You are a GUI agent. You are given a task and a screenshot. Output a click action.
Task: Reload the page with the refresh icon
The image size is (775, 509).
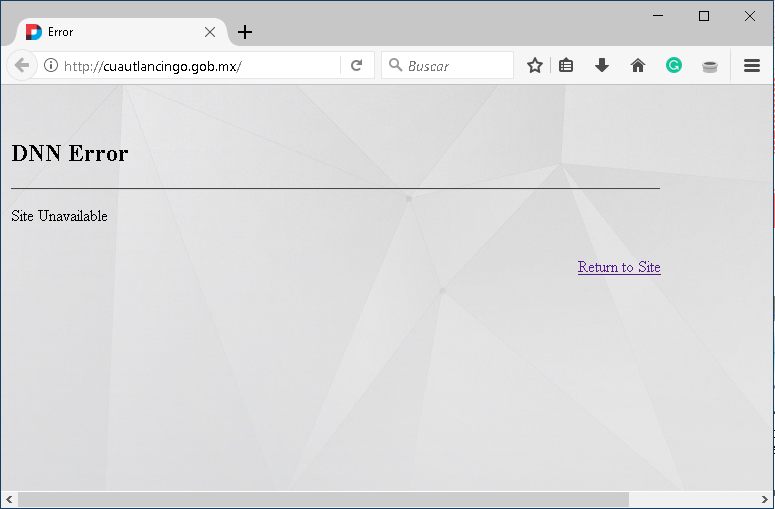pos(356,65)
